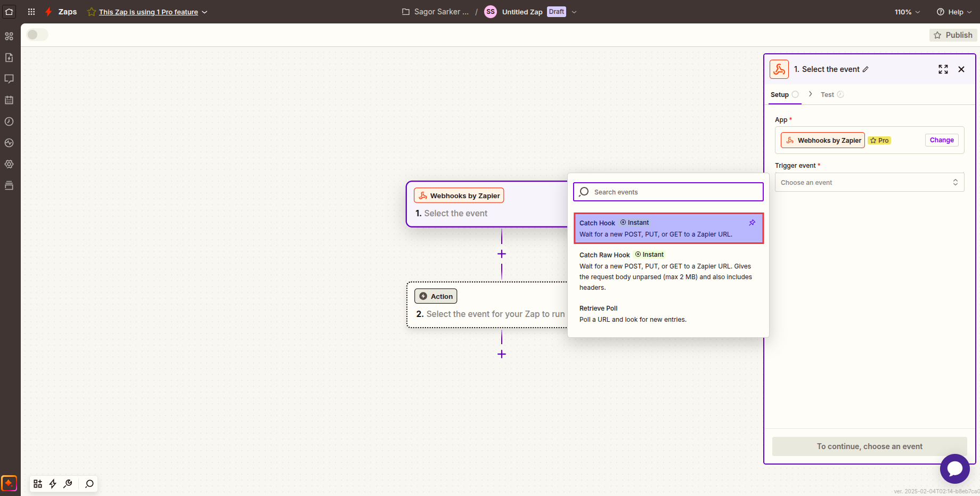Click the SS avatar badge
980x496 pixels.
491,12
